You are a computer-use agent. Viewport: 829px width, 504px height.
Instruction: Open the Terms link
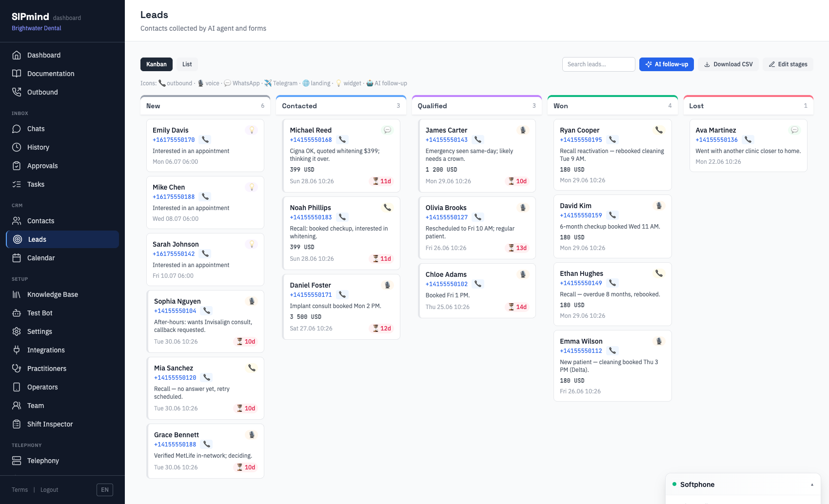[x=20, y=490]
